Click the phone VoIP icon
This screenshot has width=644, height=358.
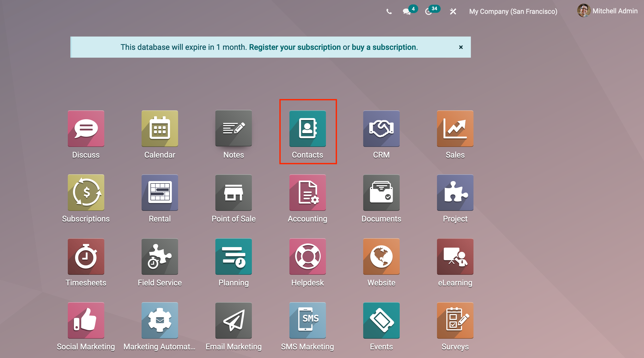click(x=389, y=11)
